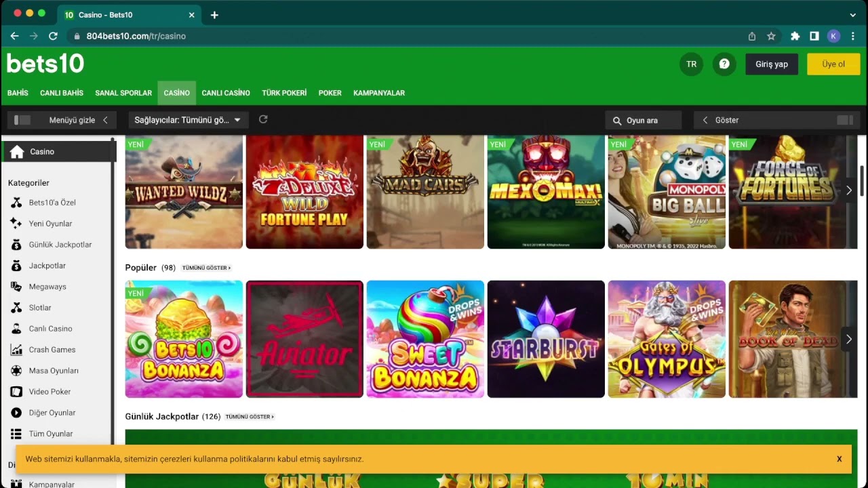
Task: Click the Casino home icon
Action: coord(17,152)
